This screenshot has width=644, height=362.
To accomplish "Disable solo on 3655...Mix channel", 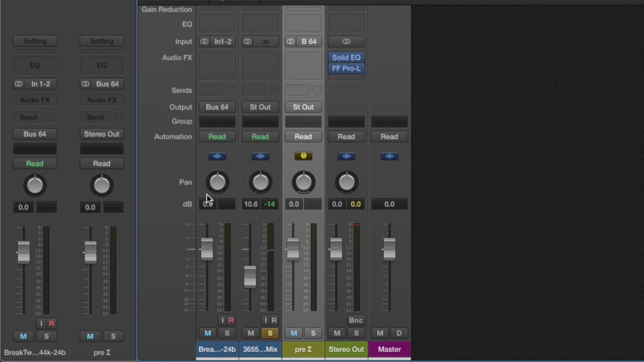I will tap(270, 333).
